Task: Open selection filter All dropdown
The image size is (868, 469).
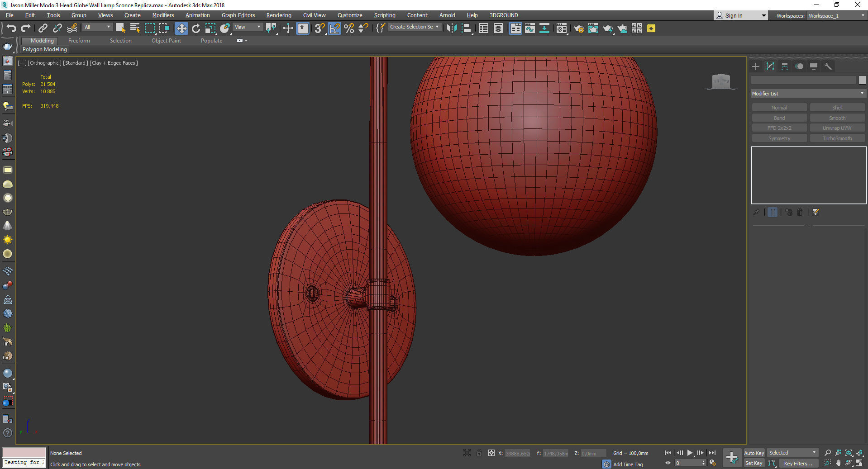Action: (97, 27)
